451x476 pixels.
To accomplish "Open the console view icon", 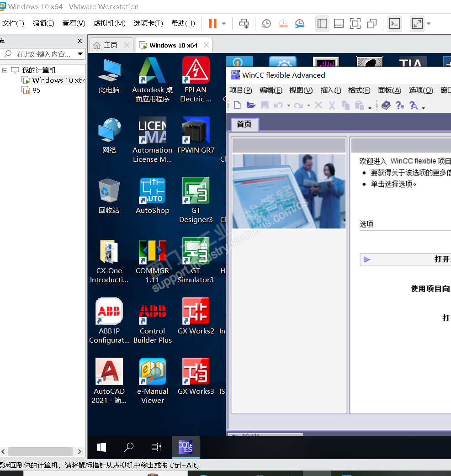I will (x=394, y=23).
